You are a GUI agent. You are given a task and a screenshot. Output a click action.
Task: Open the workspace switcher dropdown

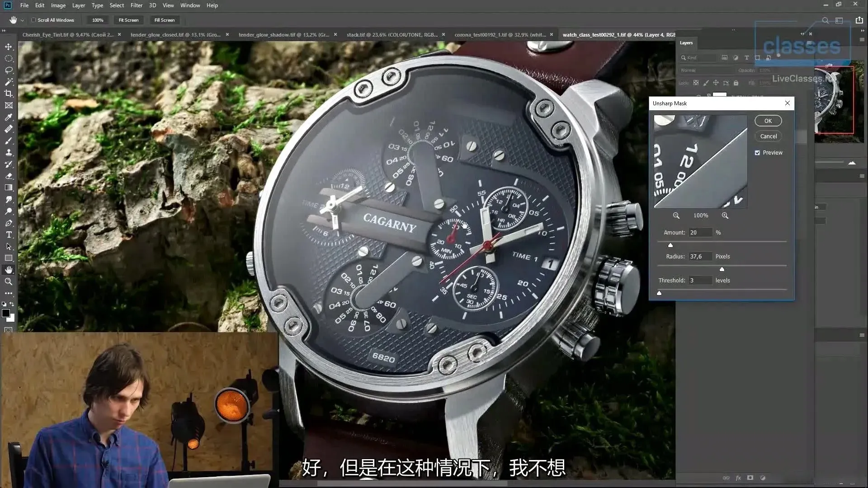[x=839, y=20]
